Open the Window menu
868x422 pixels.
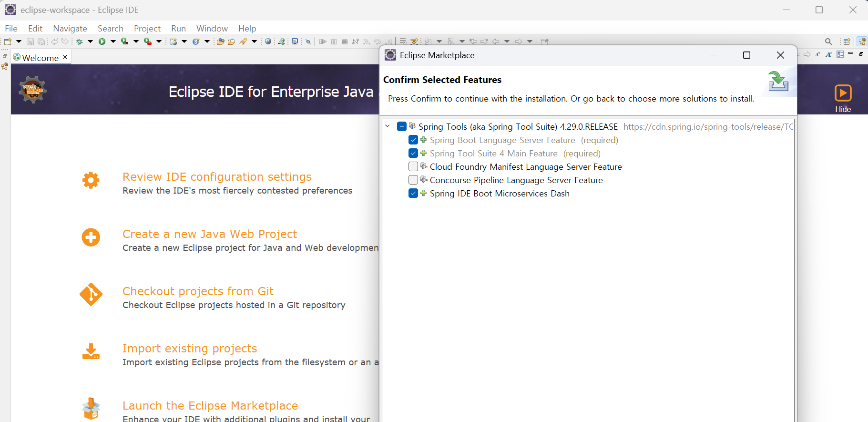(x=212, y=29)
